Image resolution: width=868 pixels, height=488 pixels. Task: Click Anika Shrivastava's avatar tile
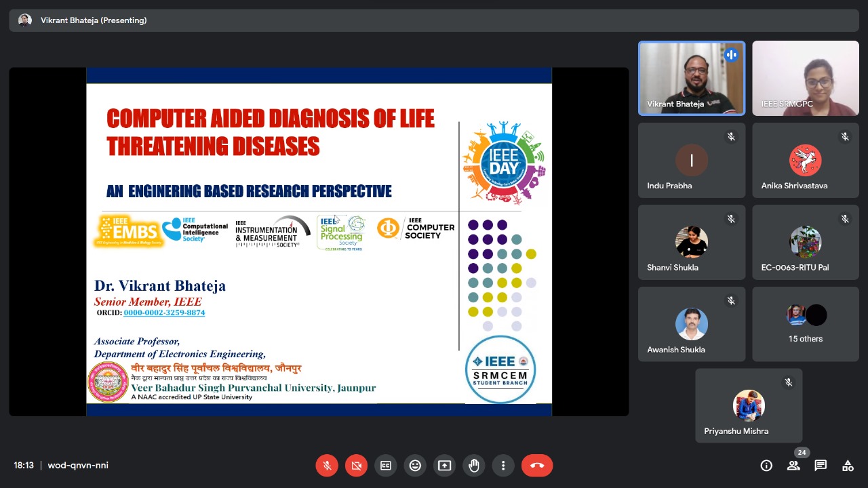click(x=806, y=161)
